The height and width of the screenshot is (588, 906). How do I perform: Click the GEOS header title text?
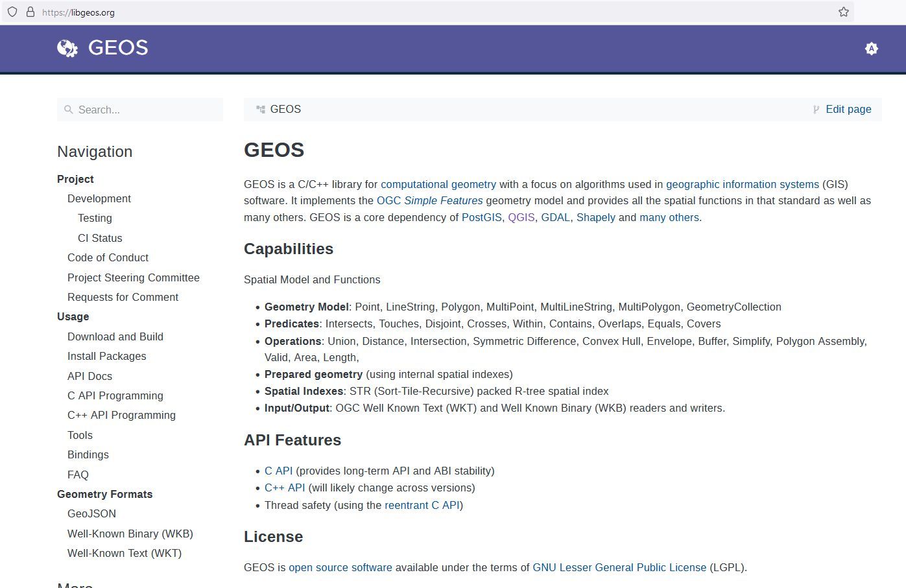pyautogui.click(x=118, y=47)
